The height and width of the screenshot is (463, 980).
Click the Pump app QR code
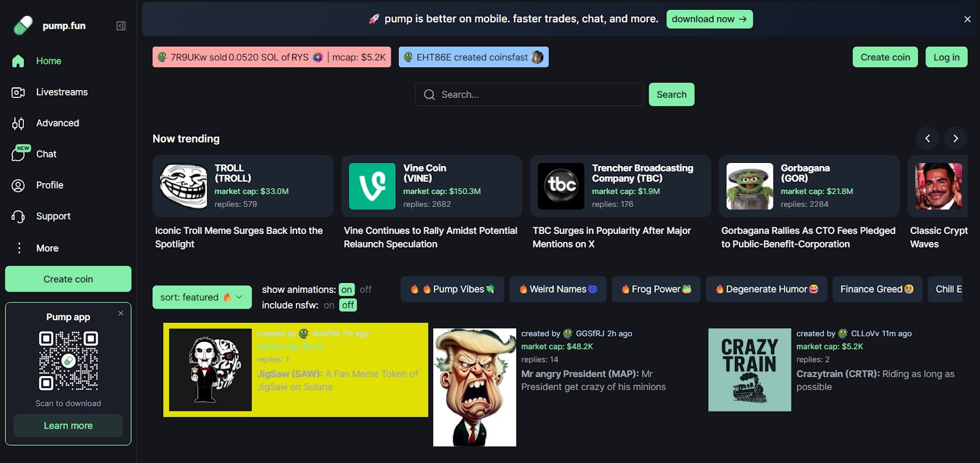pyautogui.click(x=68, y=361)
